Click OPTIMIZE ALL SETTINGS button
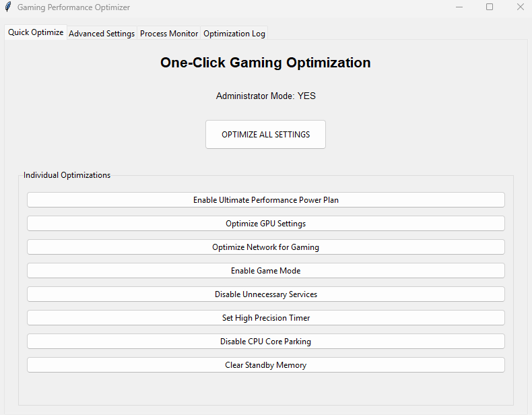Viewport: 532px width, 415px height. point(265,134)
